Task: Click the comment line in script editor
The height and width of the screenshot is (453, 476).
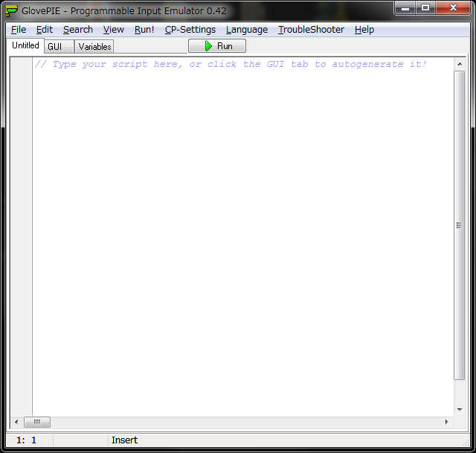Action: click(231, 65)
